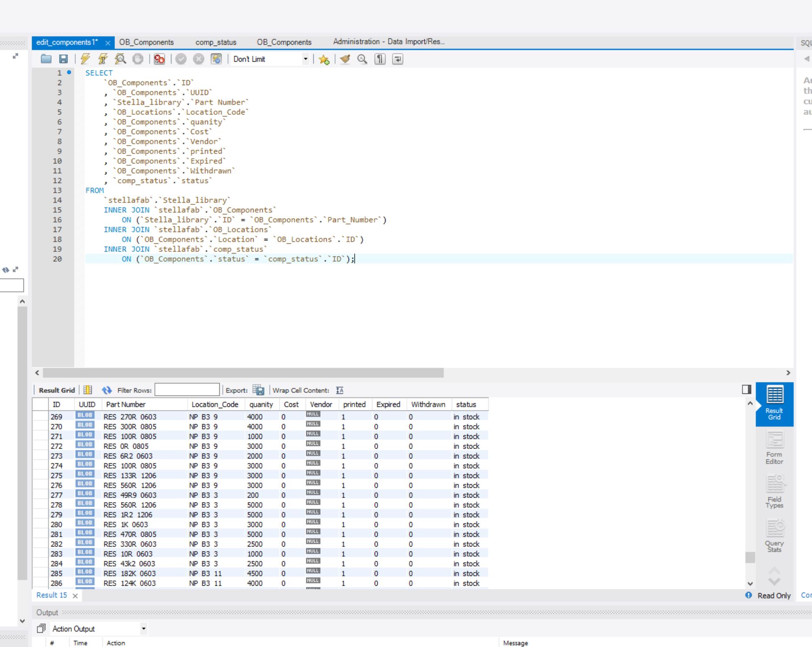This screenshot has height=647, width=812.
Task: Open the Form Editor view
Action: pyautogui.click(x=775, y=448)
